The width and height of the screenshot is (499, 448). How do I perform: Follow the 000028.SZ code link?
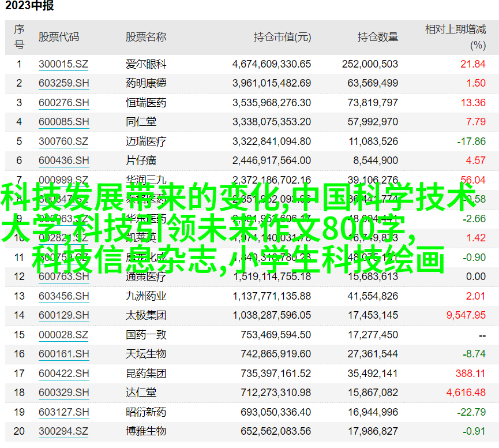63,335
